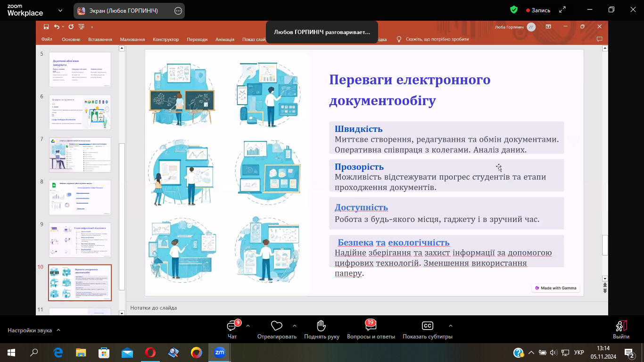Show subtitles with the CC button

[428, 326]
